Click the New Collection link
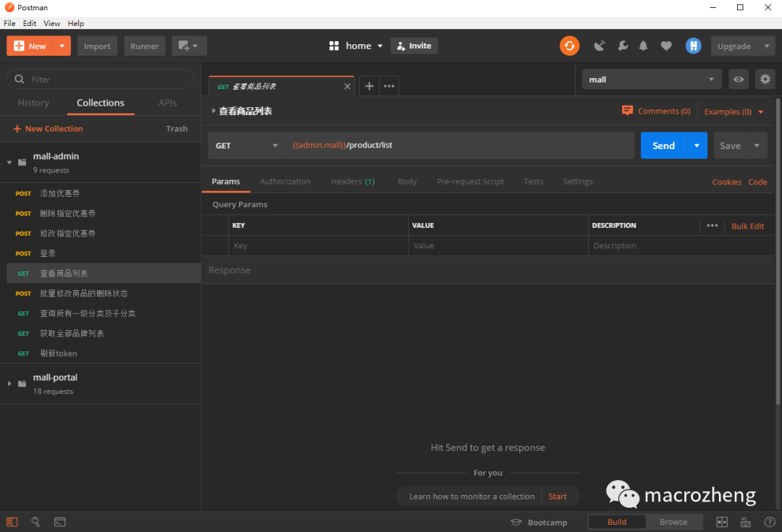The height and width of the screenshot is (532, 782). tap(48, 129)
